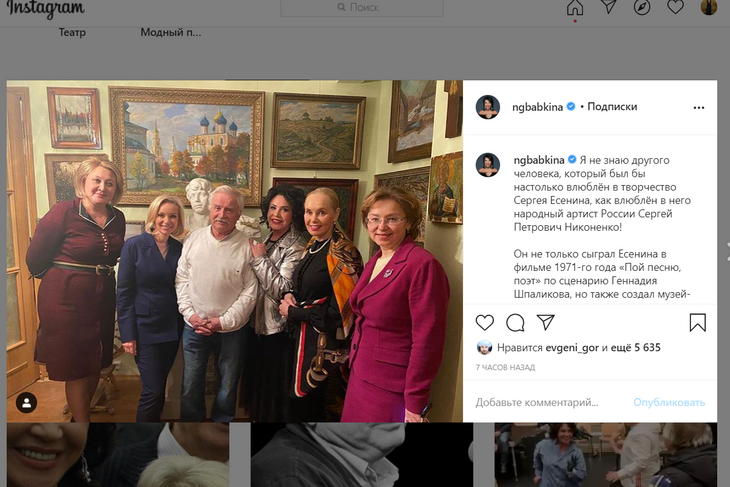Image resolution: width=730 pixels, height=487 pixels.
Task: Open the Театр story highlight
Action: pos(72,32)
